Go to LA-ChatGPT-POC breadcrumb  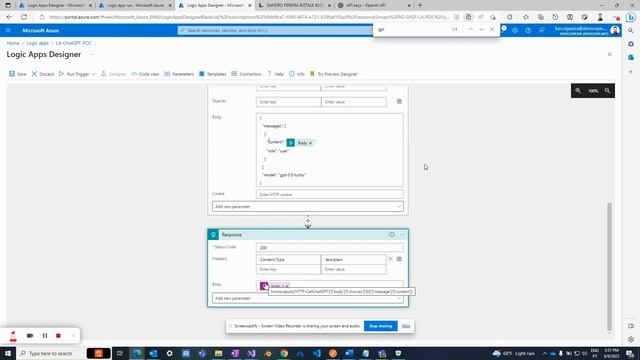pos(74,43)
